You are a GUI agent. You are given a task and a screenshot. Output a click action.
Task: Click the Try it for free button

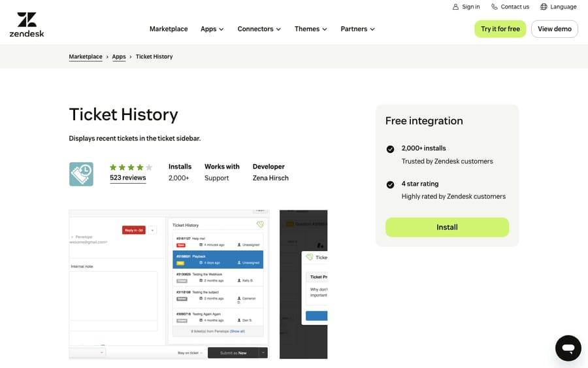point(500,29)
